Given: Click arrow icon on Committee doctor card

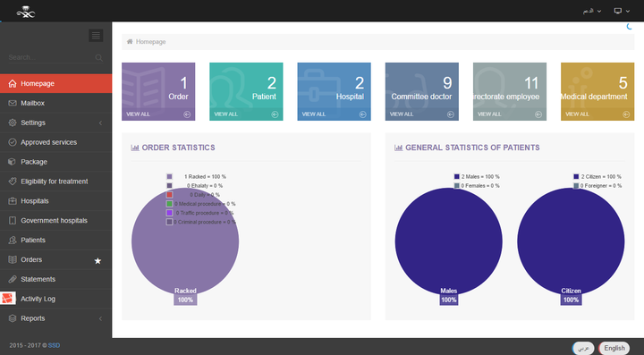Looking at the screenshot, I should point(451,114).
